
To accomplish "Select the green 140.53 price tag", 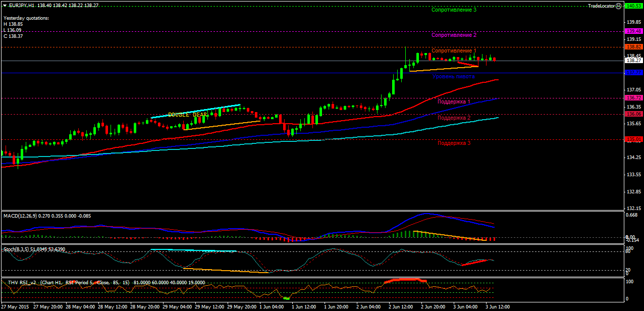I will 633,6.
